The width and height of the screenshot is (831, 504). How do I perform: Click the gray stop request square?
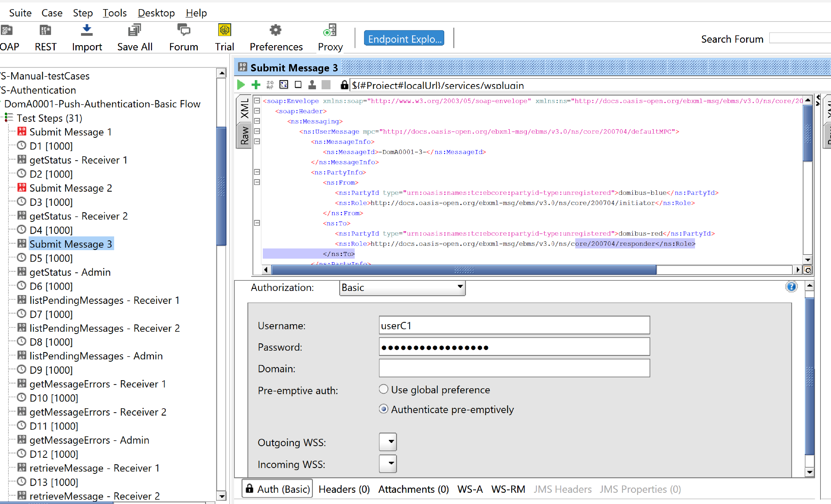[326, 84]
